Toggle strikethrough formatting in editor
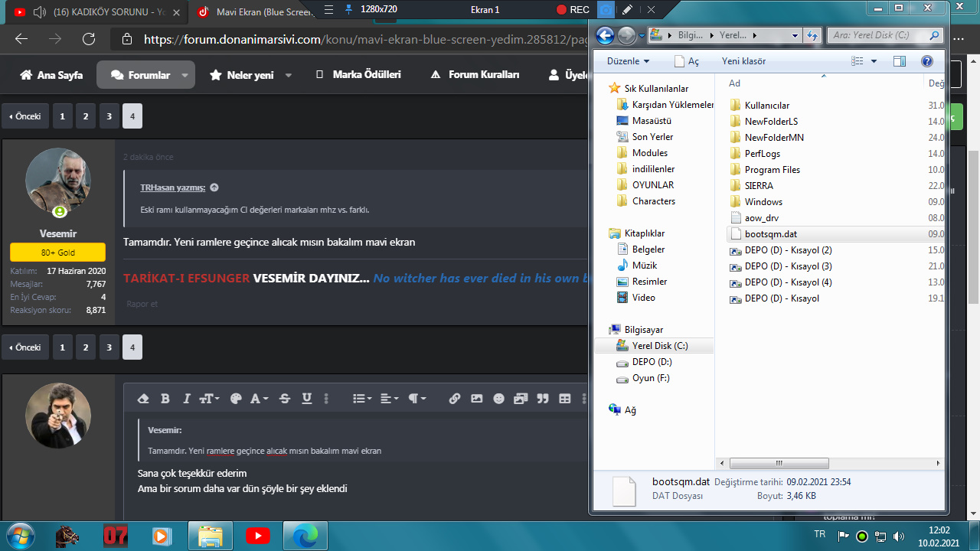Image resolution: width=980 pixels, height=551 pixels. (285, 399)
